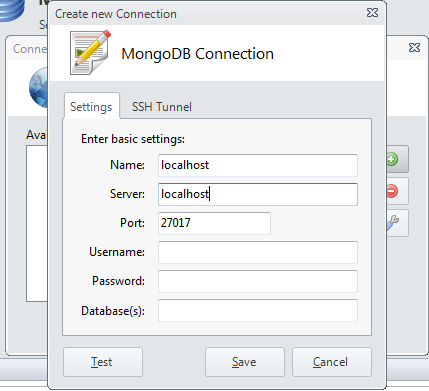The image size is (429, 391).
Task: Click inside the Server text field
Action: click(258, 194)
